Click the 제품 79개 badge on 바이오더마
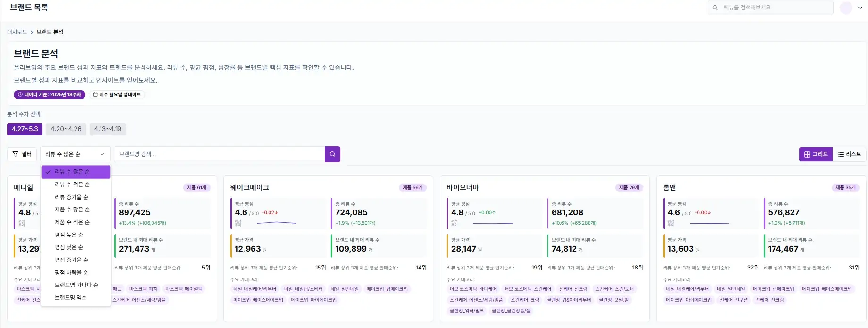The image size is (868, 328). pyautogui.click(x=629, y=187)
